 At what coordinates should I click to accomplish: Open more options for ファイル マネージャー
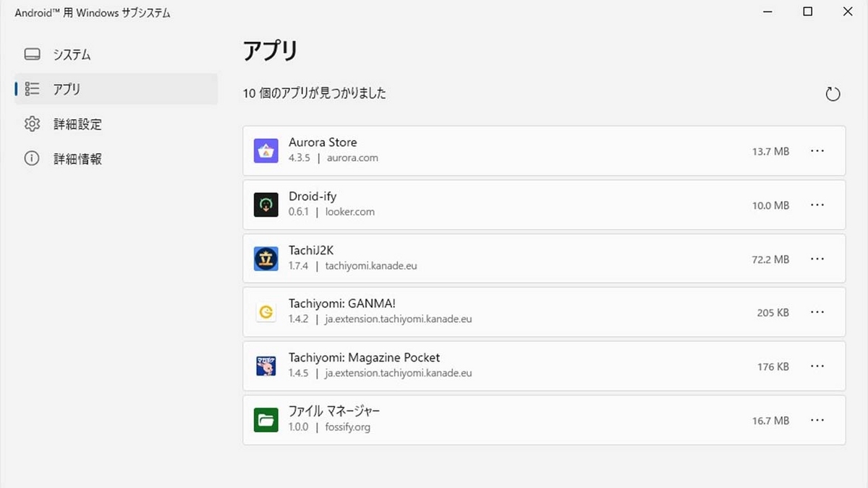pos(817,420)
